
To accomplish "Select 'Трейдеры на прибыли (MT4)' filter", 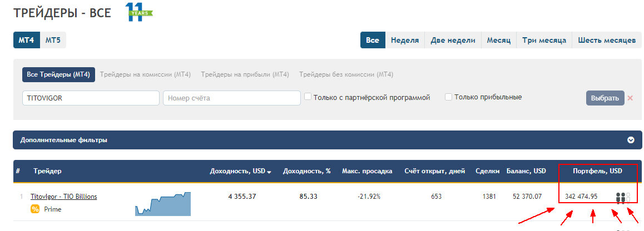I will click(245, 74).
